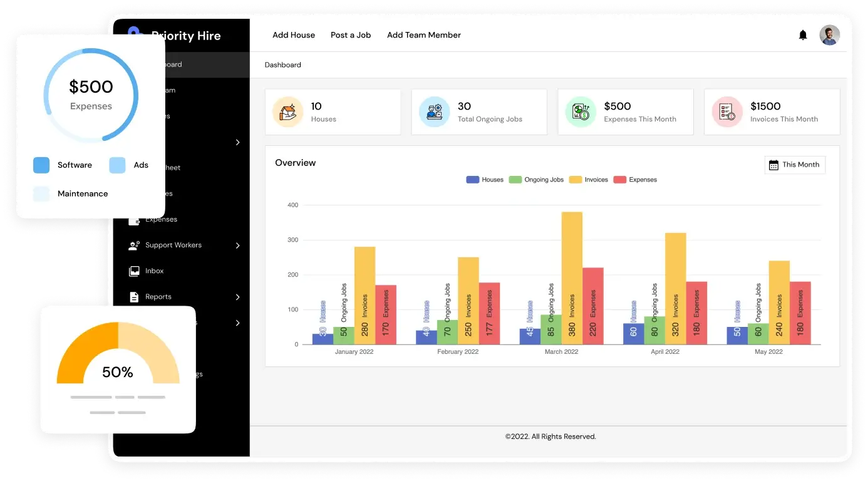
Task: Expand the Support Workers submenu arrow
Action: point(237,246)
